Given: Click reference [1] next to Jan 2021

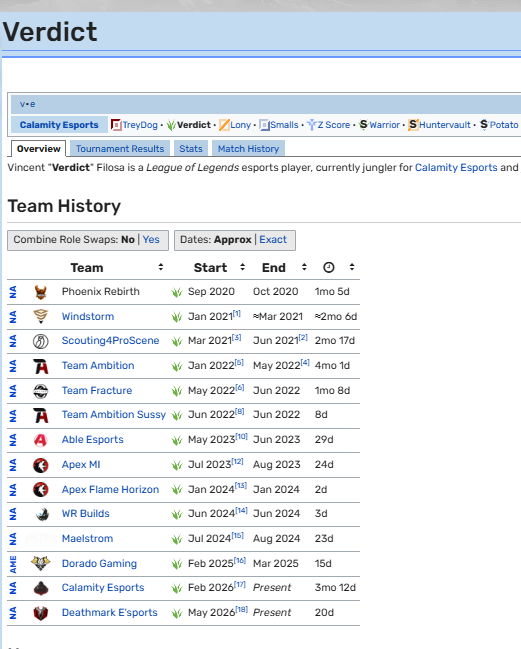Looking at the screenshot, I should (237, 313).
